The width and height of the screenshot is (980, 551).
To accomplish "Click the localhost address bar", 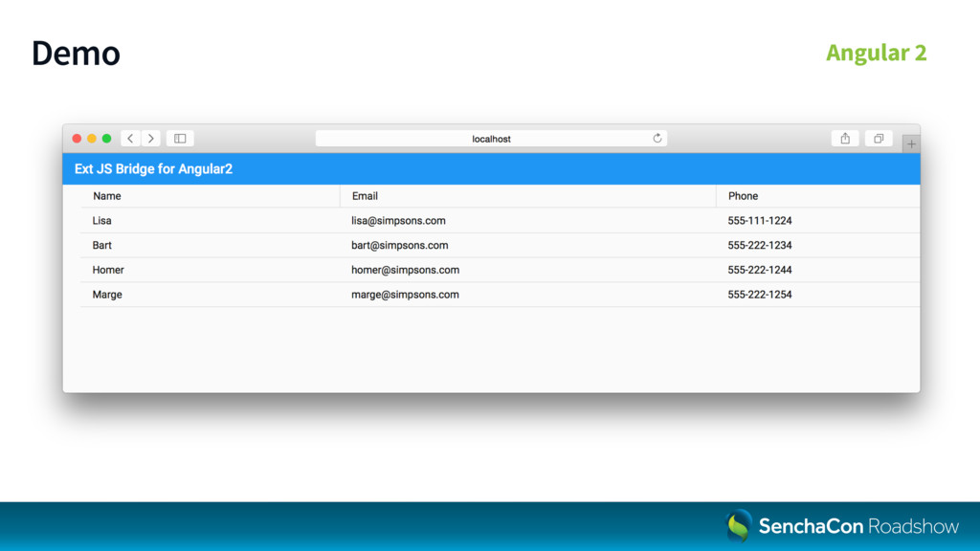I will pyautogui.click(x=491, y=138).
